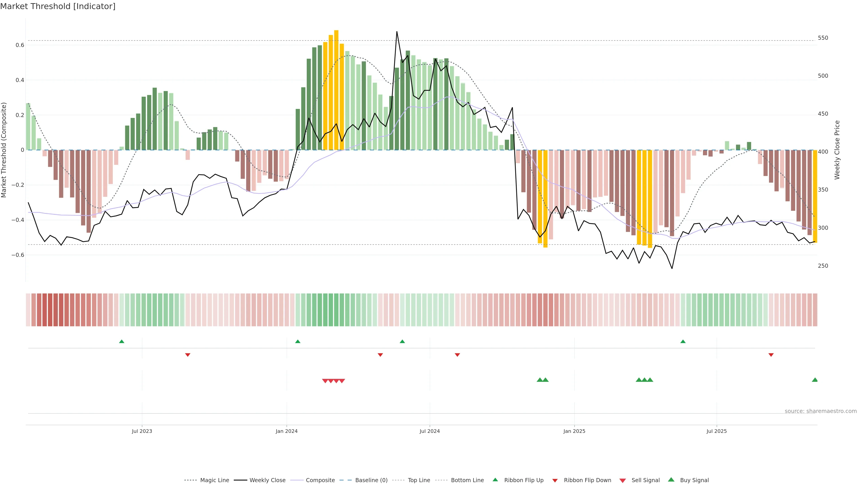Click the Top Line legend item

click(x=419, y=480)
